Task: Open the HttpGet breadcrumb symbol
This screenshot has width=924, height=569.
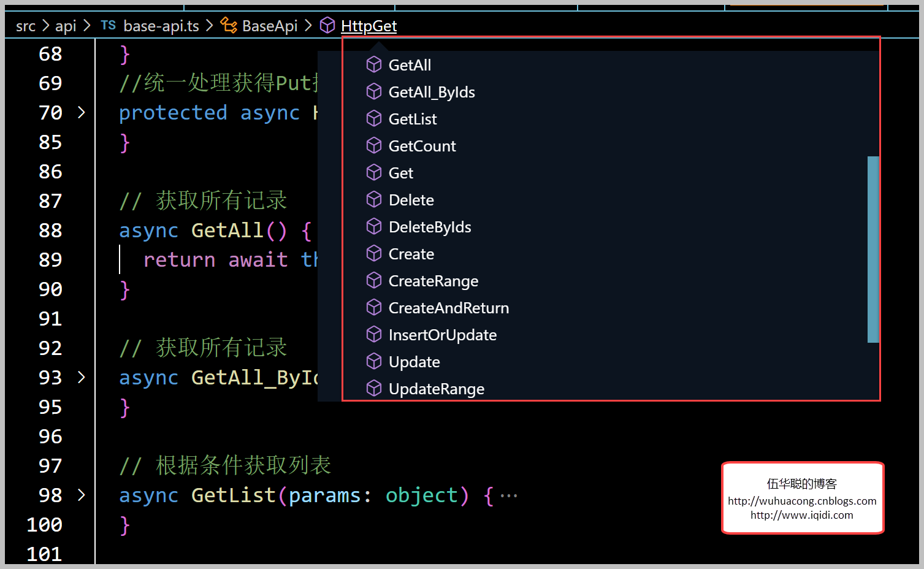Action: [x=368, y=26]
